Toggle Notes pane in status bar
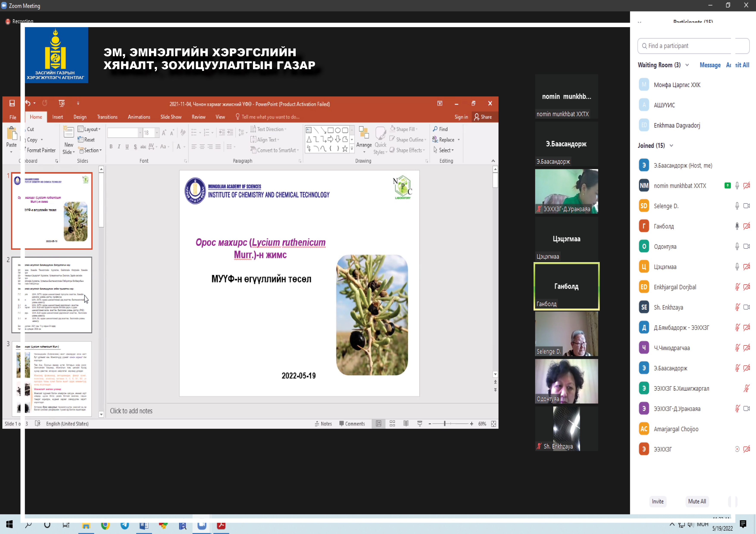756x534 pixels. 323,424
